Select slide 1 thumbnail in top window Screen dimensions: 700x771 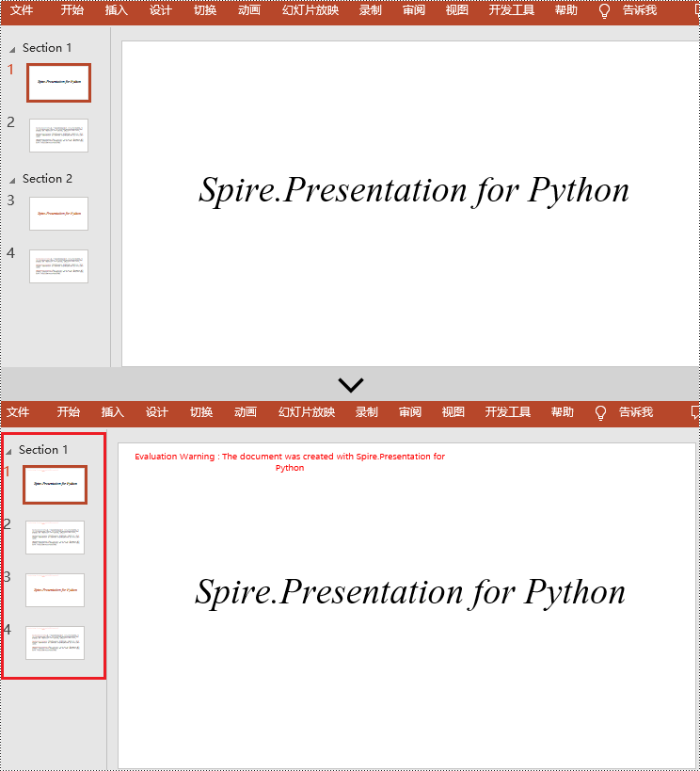pos(58,83)
